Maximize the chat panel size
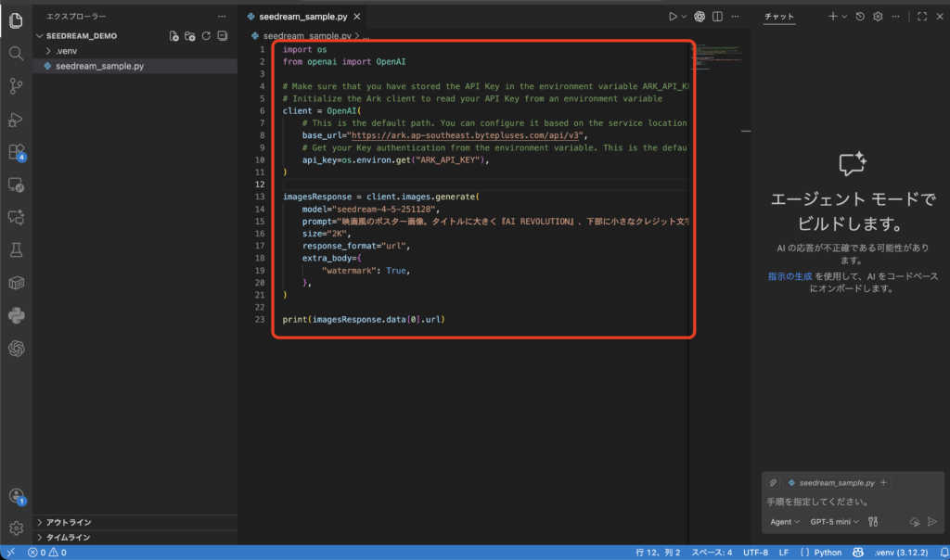The width and height of the screenshot is (950, 560). click(x=921, y=17)
